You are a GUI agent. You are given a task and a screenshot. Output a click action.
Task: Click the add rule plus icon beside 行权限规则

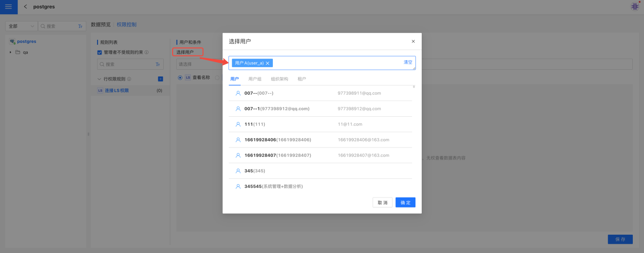(160, 79)
